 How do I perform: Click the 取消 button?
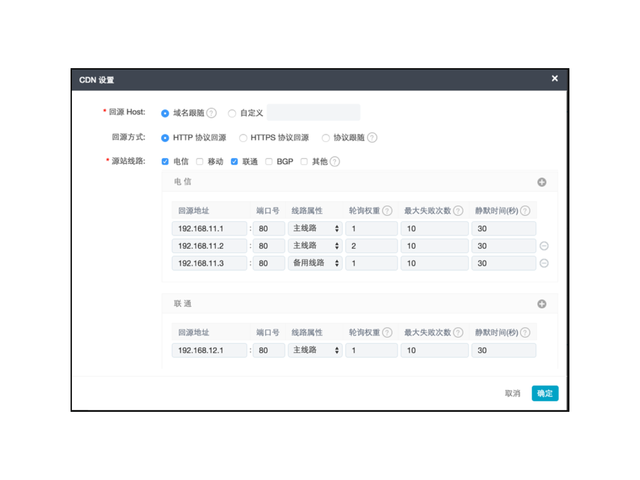click(512, 393)
